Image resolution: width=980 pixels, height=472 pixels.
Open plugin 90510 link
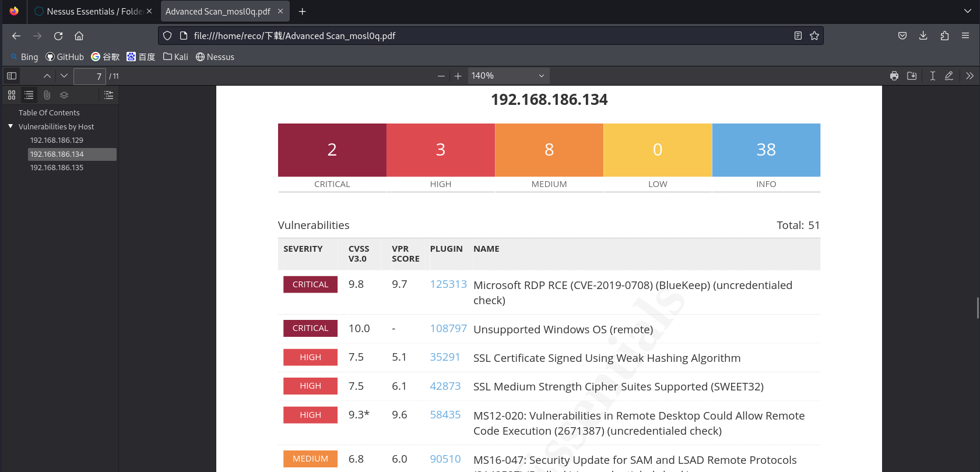[445, 459]
